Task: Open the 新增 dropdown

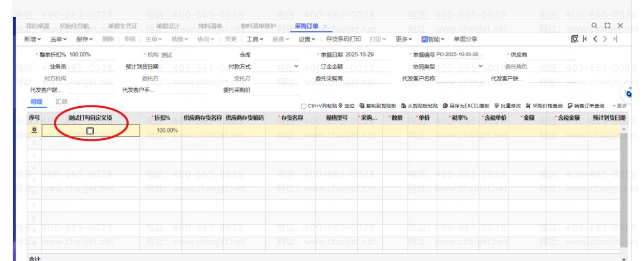Action: coord(32,39)
